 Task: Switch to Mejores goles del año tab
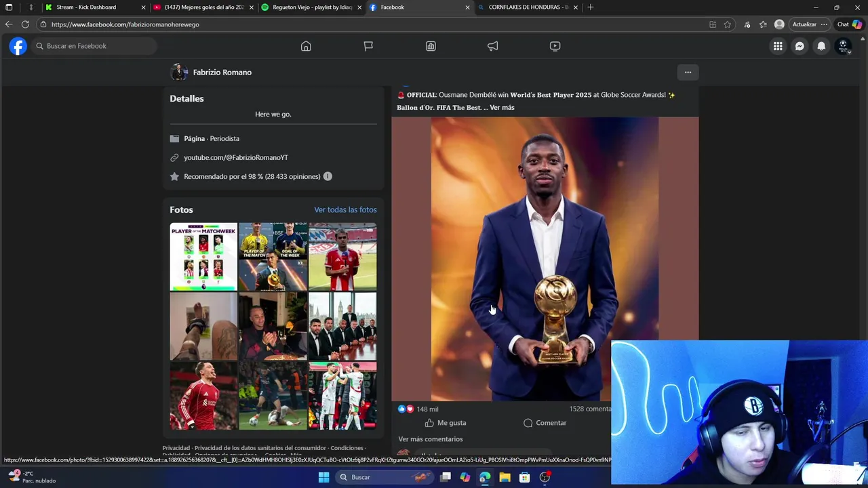[x=203, y=7]
